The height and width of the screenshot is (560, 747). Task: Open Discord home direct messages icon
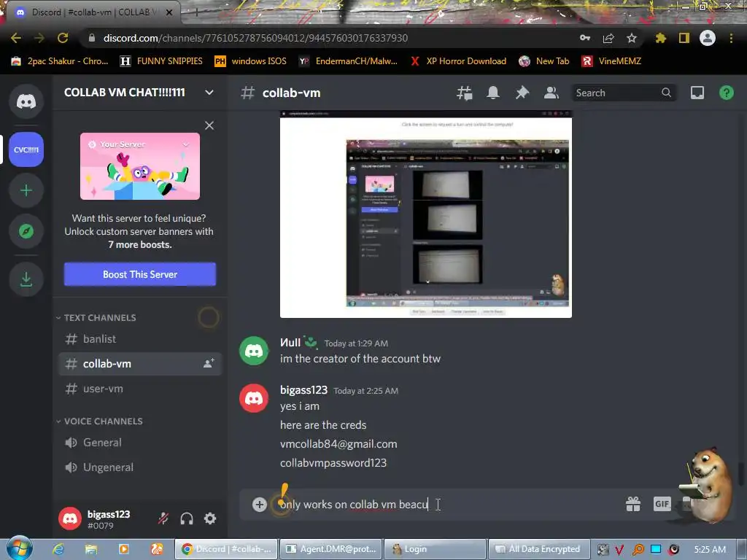coord(26,101)
